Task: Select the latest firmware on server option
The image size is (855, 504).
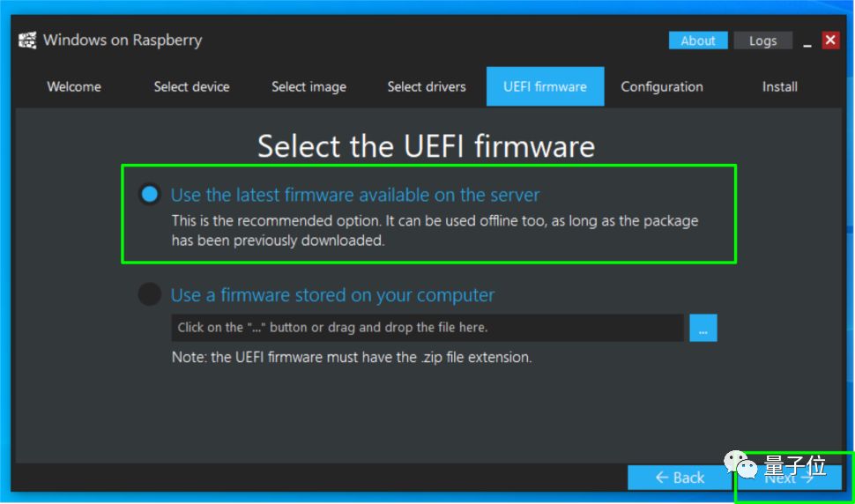Action: [x=150, y=194]
